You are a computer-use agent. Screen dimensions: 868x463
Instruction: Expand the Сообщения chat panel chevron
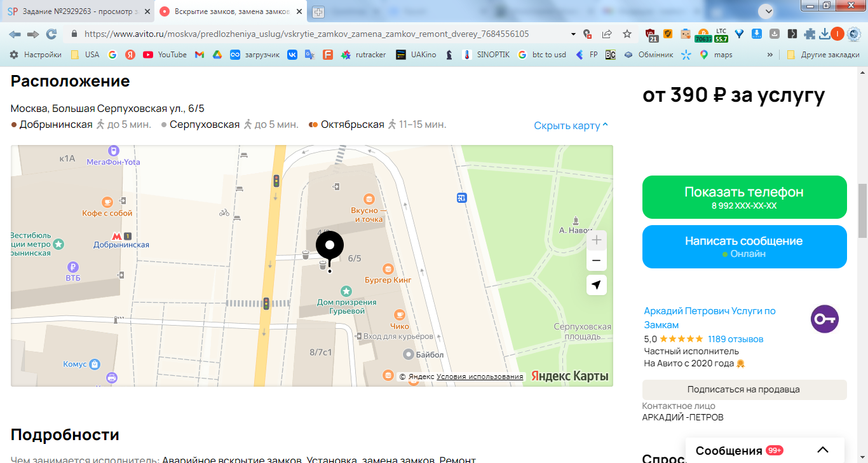(x=823, y=450)
